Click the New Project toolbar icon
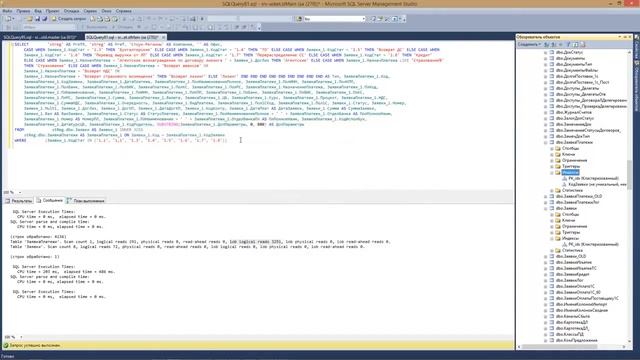This screenshot has height=360, width=640. coord(8,19)
